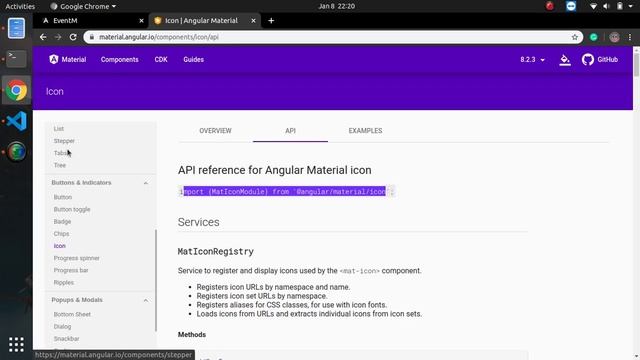Go to Ripples in the sidebar

pyautogui.click(x=64, y=282)
